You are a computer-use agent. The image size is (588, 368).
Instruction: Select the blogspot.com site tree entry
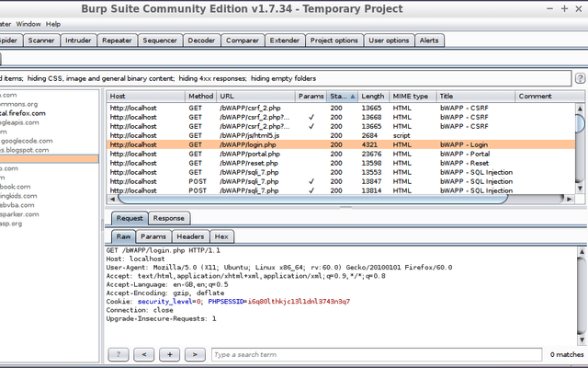(x=25, y=150)
